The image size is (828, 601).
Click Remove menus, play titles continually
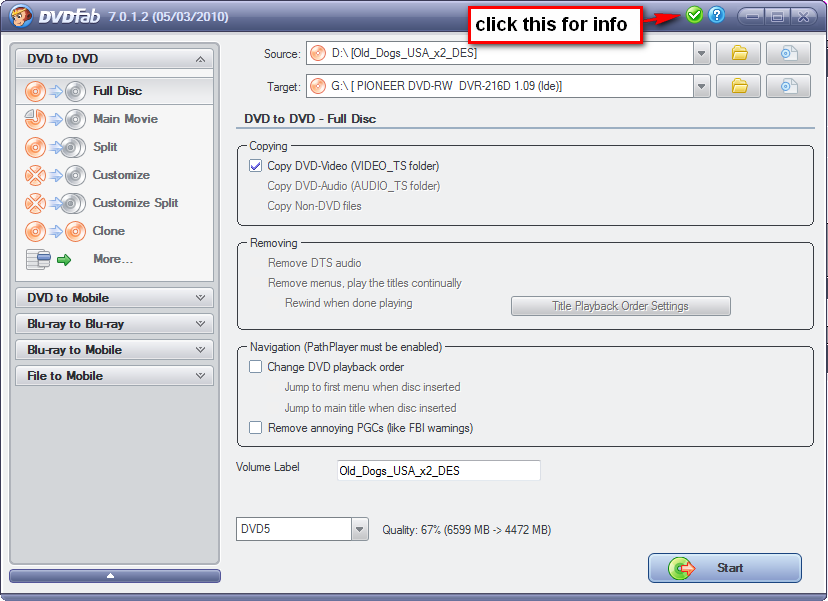click(x=364, y=283)
